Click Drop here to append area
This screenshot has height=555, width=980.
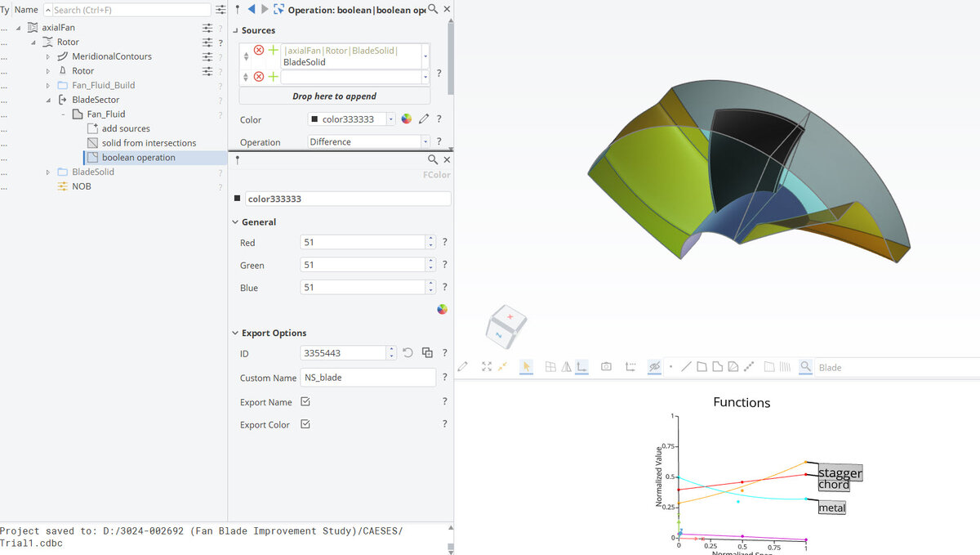coord(334,96)
